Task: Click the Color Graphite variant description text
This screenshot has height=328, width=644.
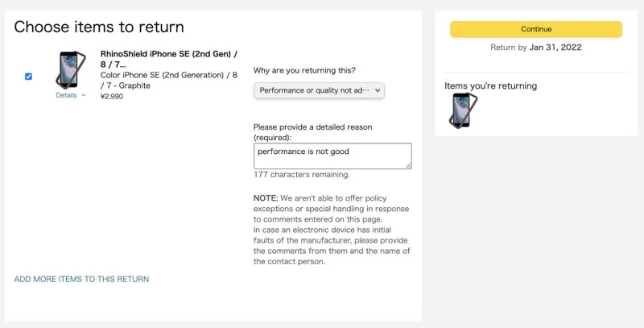Action: pyautogui.click(x=169, y=81)
